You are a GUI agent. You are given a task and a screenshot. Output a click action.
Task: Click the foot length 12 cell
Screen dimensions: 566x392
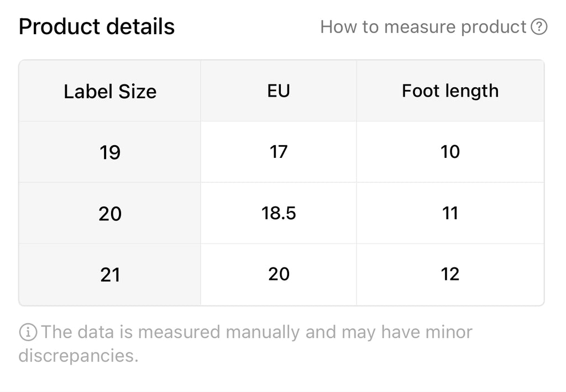click(x=450, y=274)
